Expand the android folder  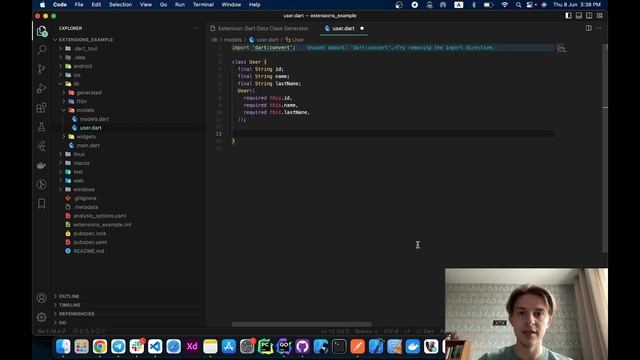83,66
